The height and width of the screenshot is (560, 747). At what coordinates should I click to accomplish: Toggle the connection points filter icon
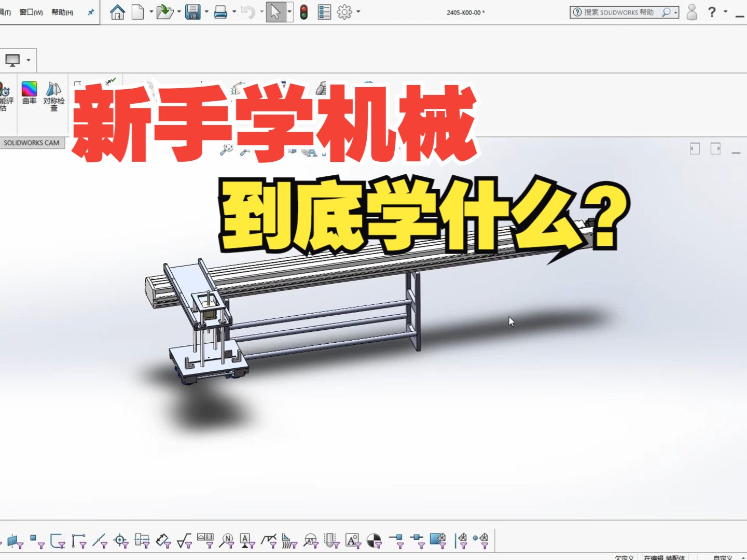click(396, 541)
